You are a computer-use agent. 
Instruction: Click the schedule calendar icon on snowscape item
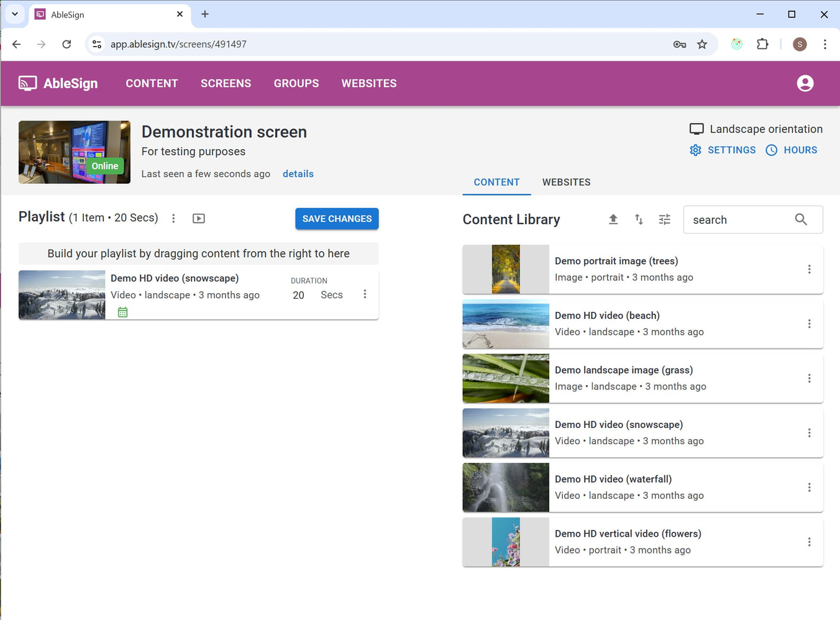click(x=123, y=312)
